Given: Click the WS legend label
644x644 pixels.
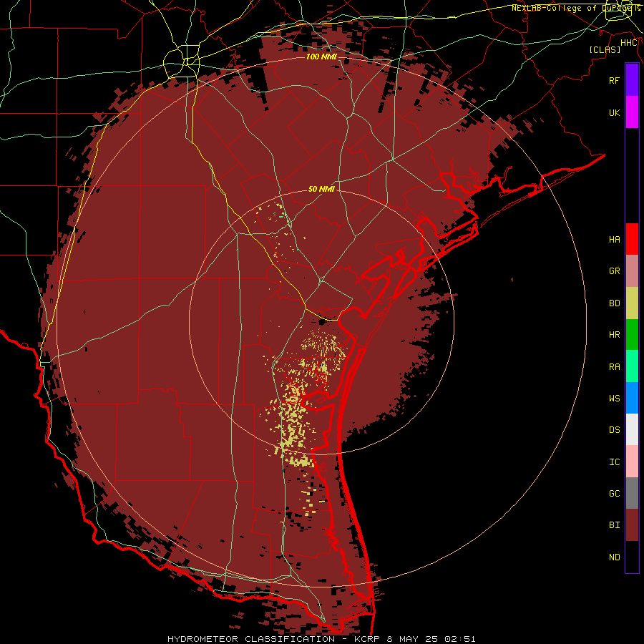Looking at the screenshot, I should [614, 399].
